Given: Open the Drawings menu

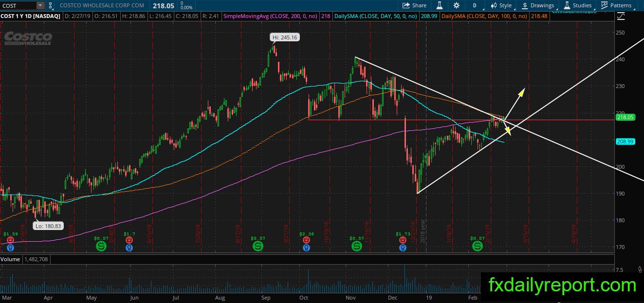Looking at the screenshot, I should [537, 5].
